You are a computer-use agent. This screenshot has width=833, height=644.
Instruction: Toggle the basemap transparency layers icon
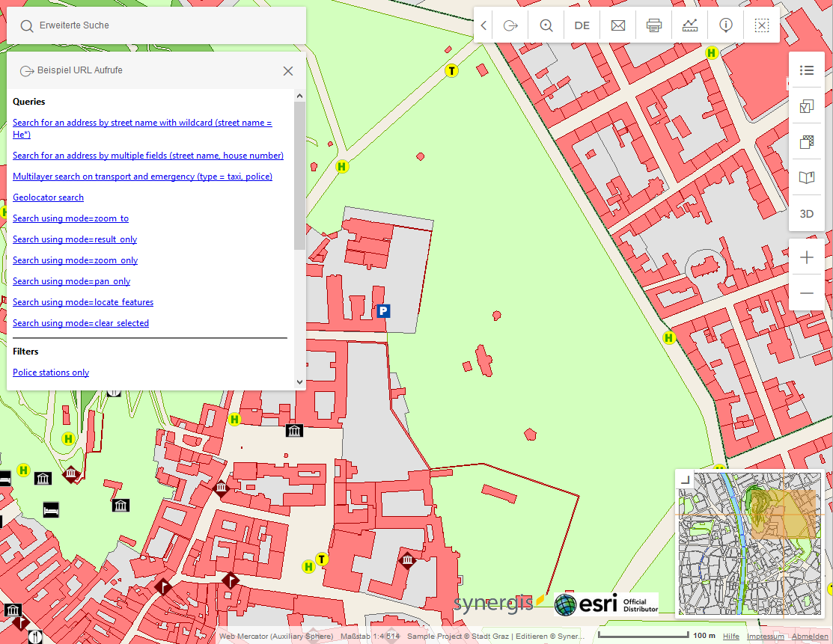pyautogui.click(x=807, y=142)
